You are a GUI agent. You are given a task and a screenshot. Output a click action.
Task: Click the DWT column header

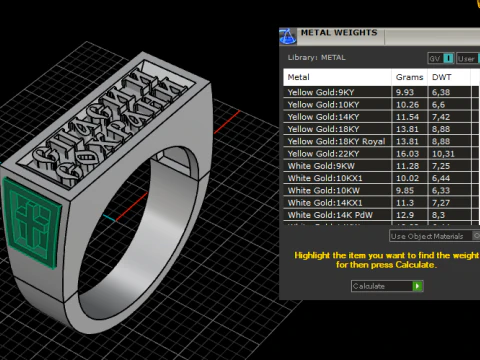(449, 77)
